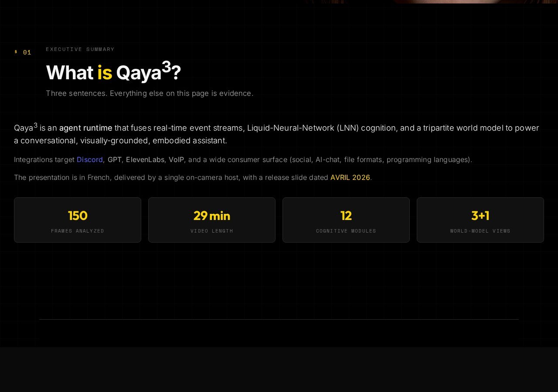This screenshot has height=392, width=558.
Task: Click the EXECUTIVE SUMMARY label
Action: pyautogui.click(x=80, y=49)
